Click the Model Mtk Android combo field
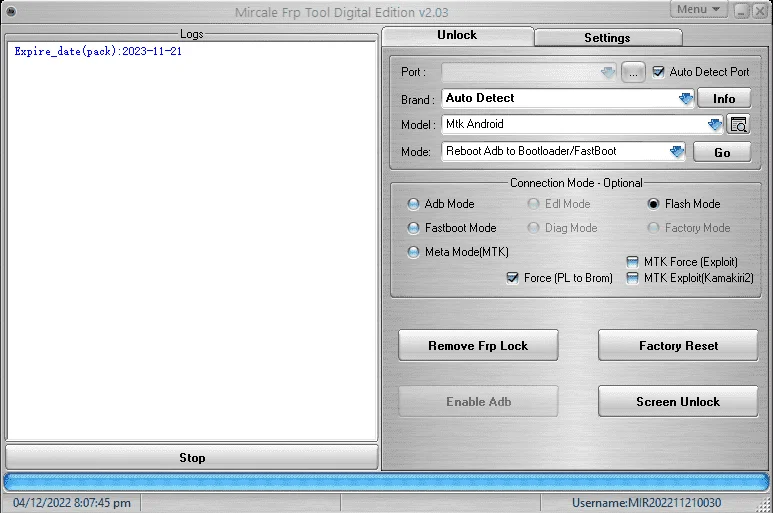Screen dimensions: 773x513 tap(582, 125)
